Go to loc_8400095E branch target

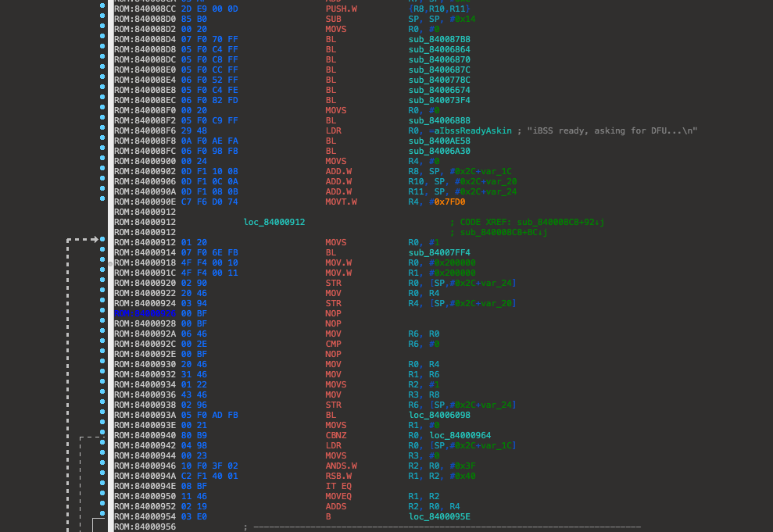click(x=439, y=516)
